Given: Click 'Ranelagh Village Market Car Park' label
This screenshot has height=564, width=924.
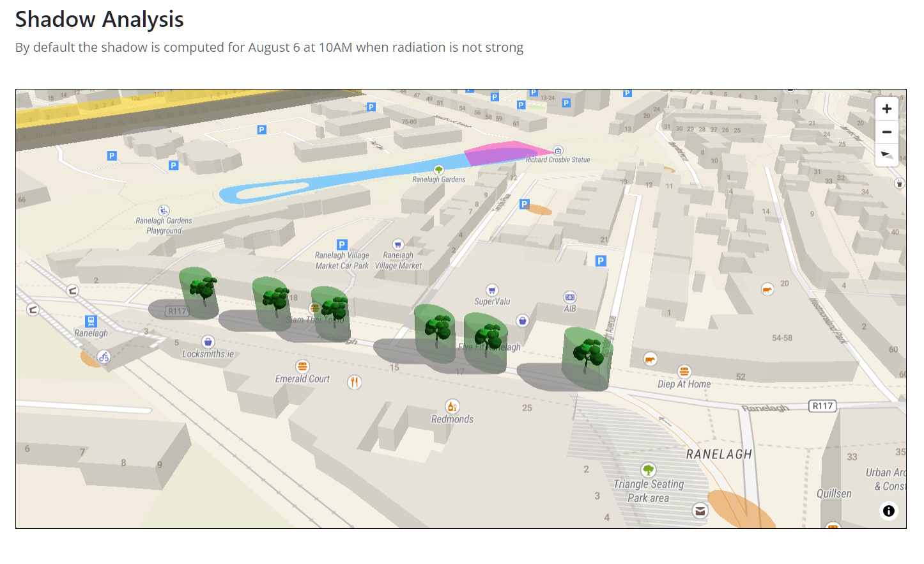Looking at the screenshot, I should coord(342,260).
